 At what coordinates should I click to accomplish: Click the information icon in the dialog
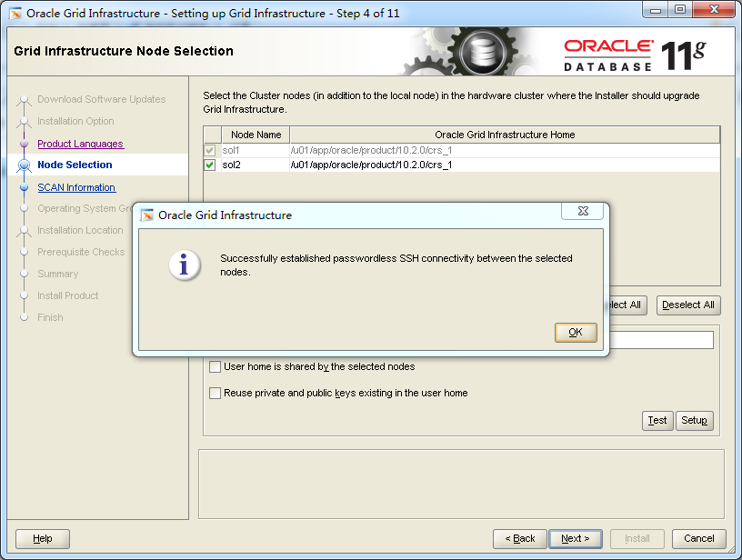tap(185, 265)
